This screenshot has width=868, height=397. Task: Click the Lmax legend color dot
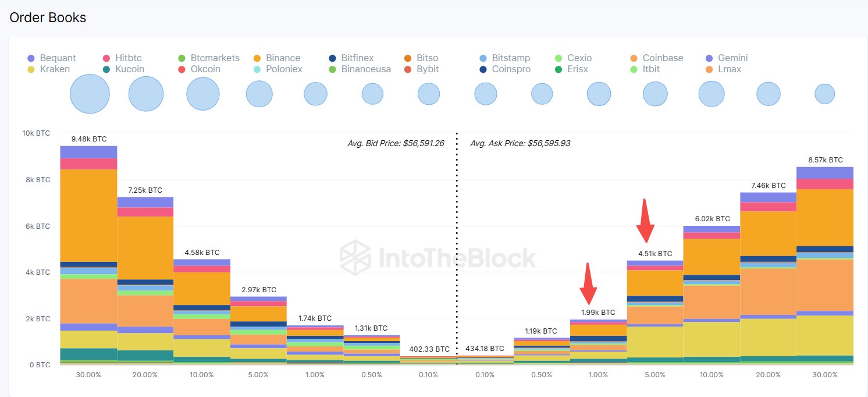pyautogui.click(x=709, y=69)
